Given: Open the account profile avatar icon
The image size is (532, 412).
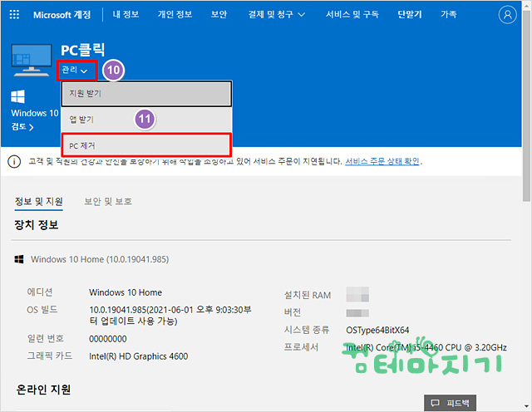Looking at the screenshot, I should tap(507, 15).
